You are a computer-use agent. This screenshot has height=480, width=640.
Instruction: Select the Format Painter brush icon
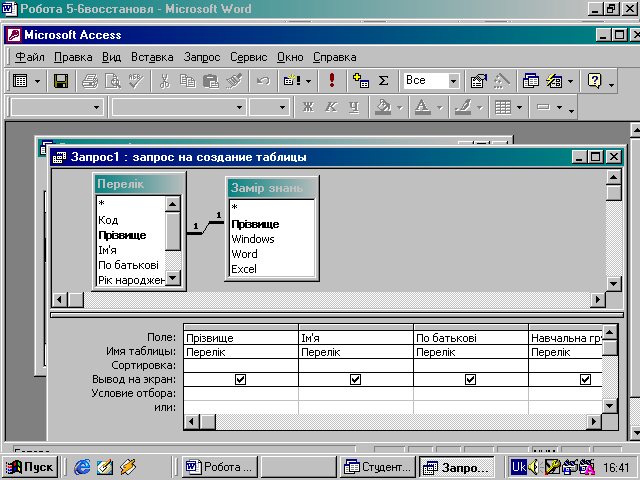click(x=234, y=81)
